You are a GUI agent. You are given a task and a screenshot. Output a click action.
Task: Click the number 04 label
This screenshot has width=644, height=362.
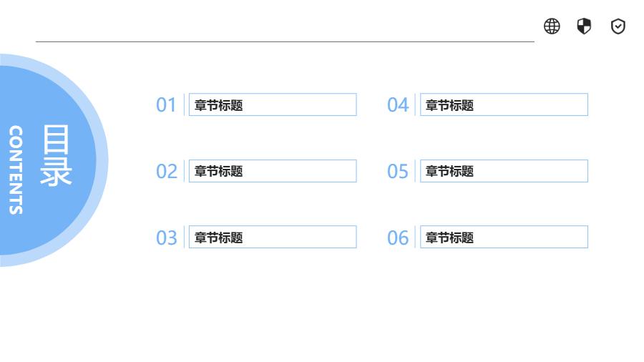coord(397,105)
